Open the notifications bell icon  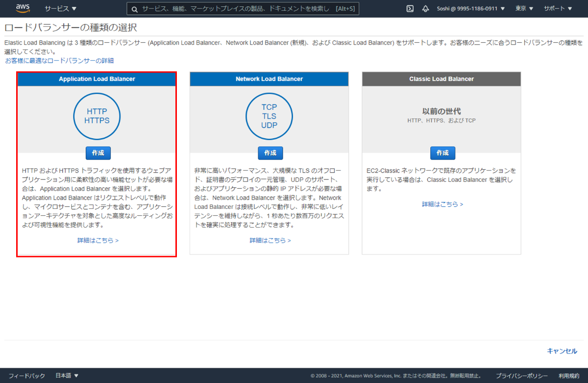[425, 9]
